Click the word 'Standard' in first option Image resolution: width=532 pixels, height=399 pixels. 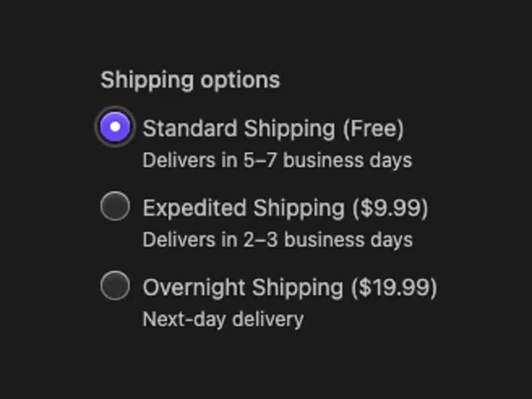[x=190, y=128]
